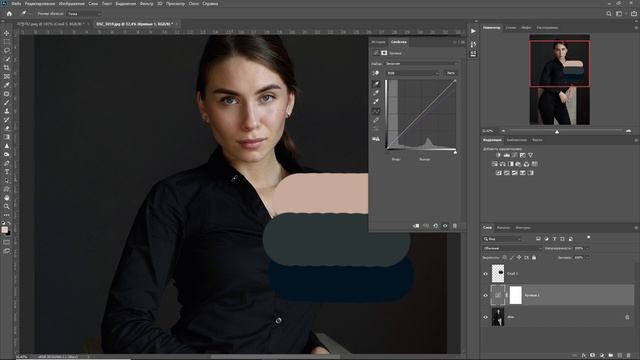640x360 pixels.
Task: Open the sample size dropdown in options bar
Action: (x=84, y=13)
